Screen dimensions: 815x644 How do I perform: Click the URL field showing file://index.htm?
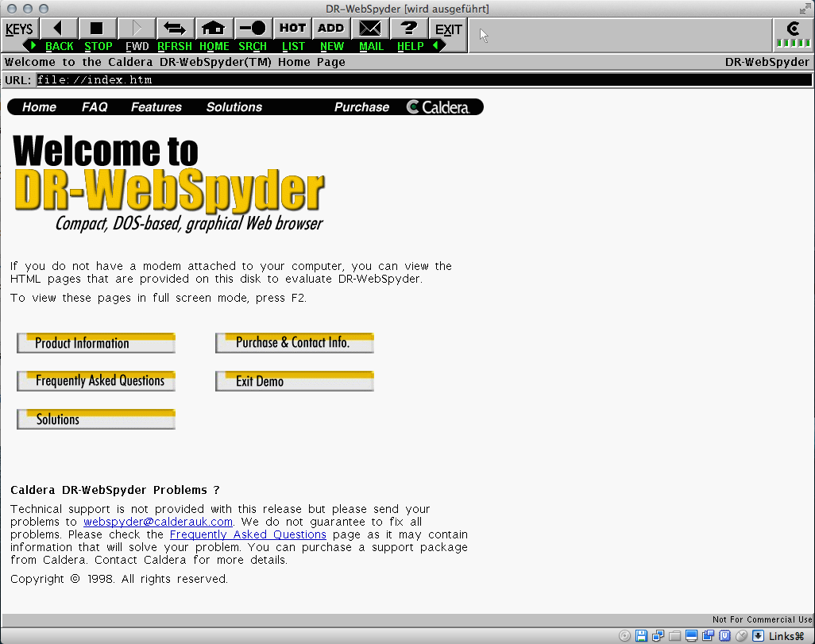[x=423, y=80]
